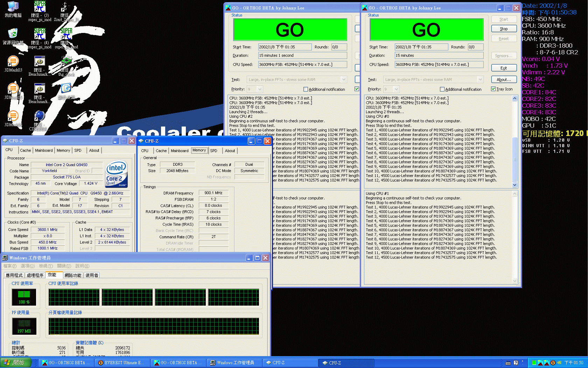Switch to the 網路功能 tab in Task Manager
The image size is (588, 368).
coord(73,275)
